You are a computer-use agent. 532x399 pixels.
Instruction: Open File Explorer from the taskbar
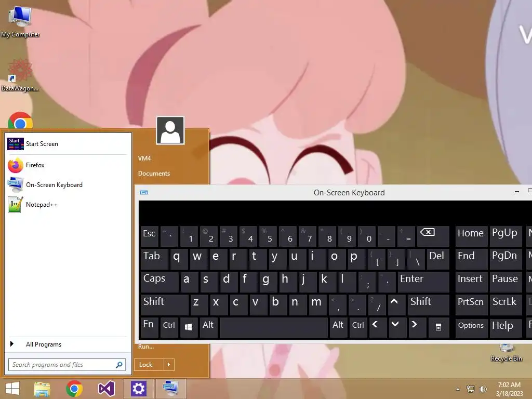[42, 389]
